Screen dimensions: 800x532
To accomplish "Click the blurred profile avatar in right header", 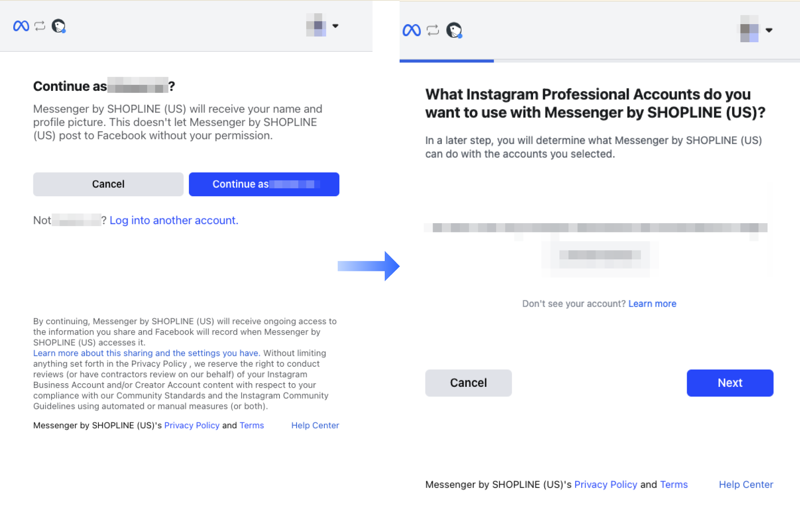I will 749,29.
